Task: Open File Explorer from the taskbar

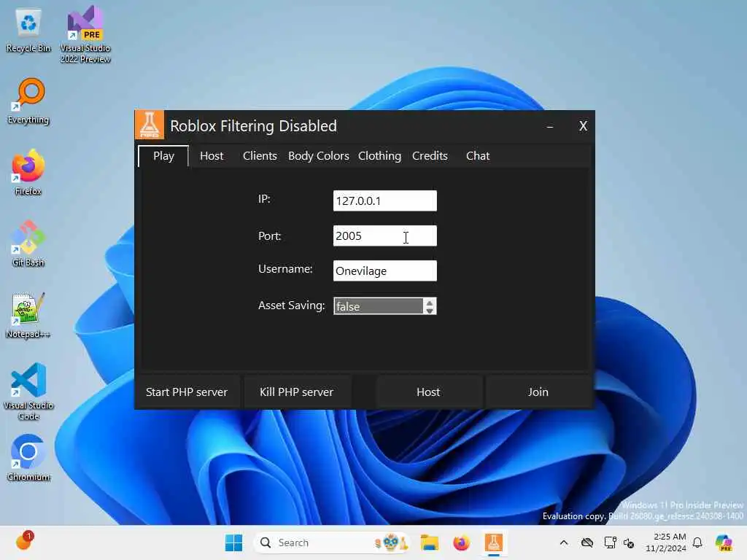Action: pyautogui.click(x=429, y=542)
